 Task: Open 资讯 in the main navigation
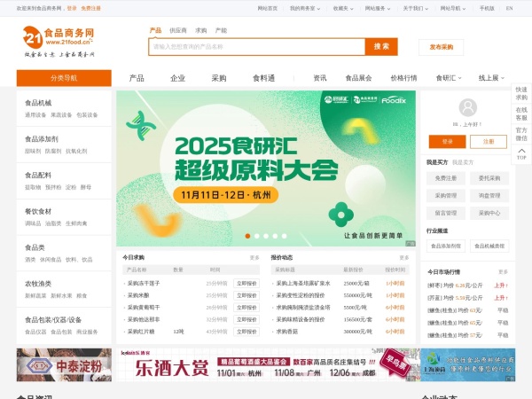pos(319,78)
